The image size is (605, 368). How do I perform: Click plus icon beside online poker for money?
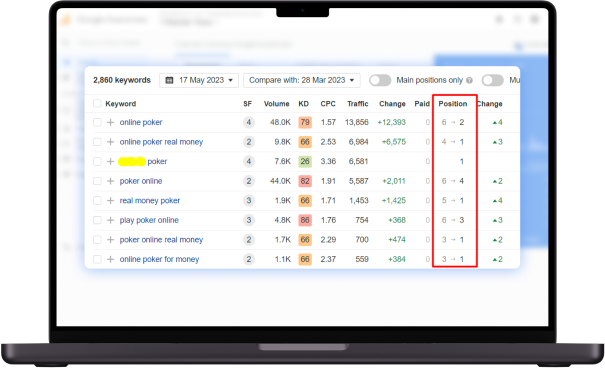pos(110,259)
